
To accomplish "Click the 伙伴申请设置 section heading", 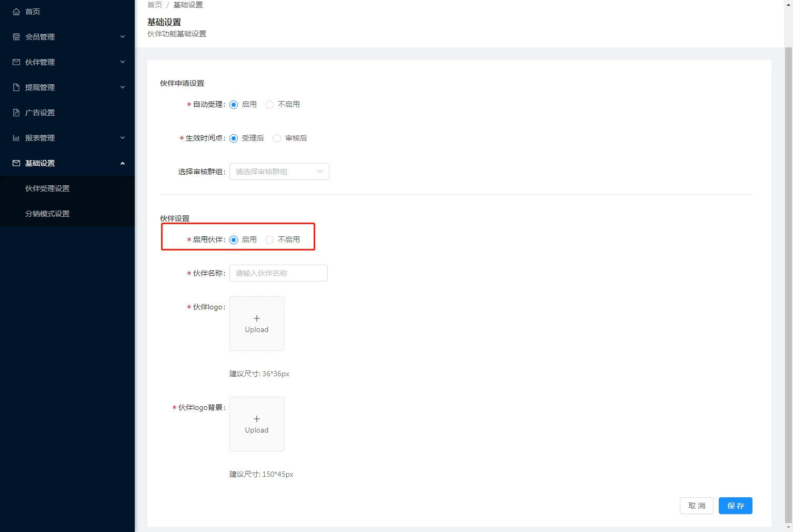I will [x=182, y=83].
